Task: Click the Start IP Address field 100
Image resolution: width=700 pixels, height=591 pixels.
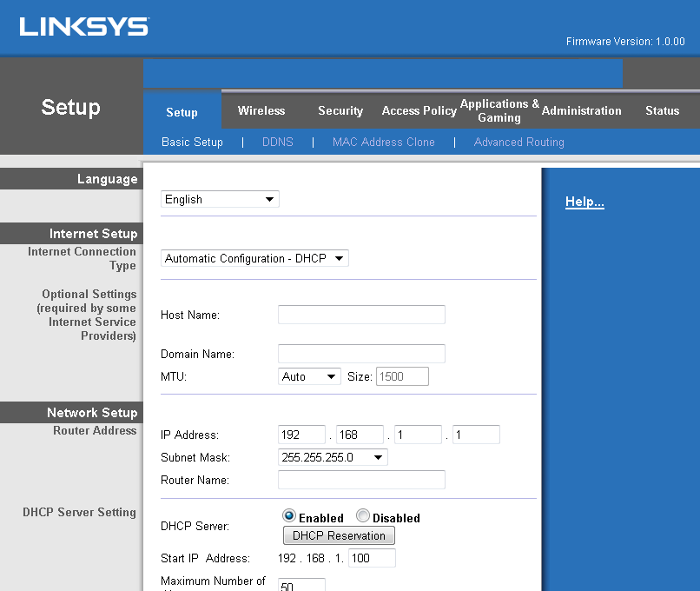Action: click(372, 558)
